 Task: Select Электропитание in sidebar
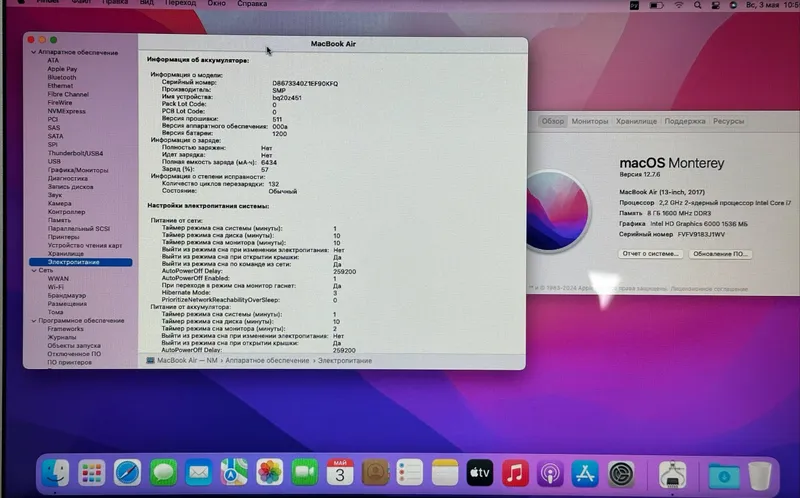coord(81,262)
